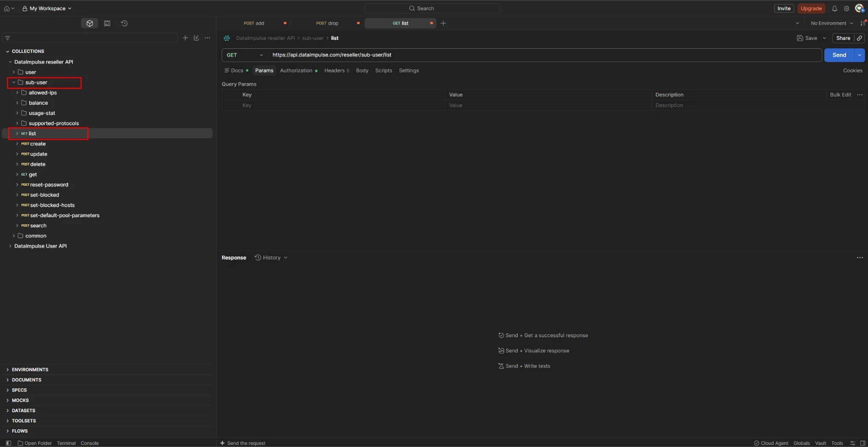The height and width of the screenshot is (447, 868).
Task: Open the sidebar three-dots options menu
Action: pos(207,38)
